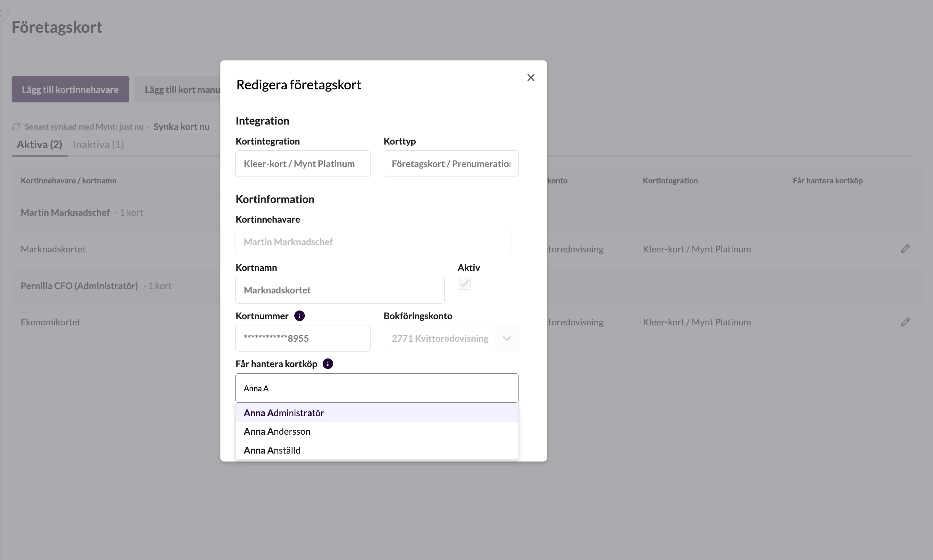
Task: Focus the Får hantera kortköp search field
Action: click(377, 388)
